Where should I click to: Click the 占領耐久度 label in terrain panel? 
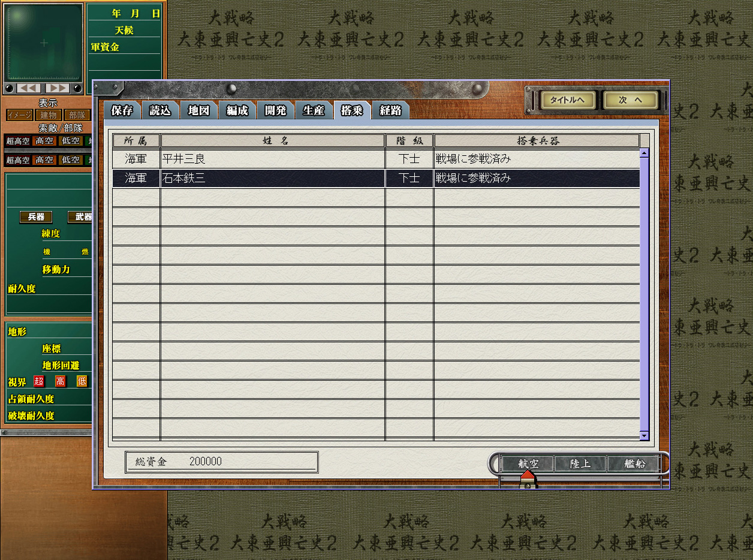(x=31, y=399)
